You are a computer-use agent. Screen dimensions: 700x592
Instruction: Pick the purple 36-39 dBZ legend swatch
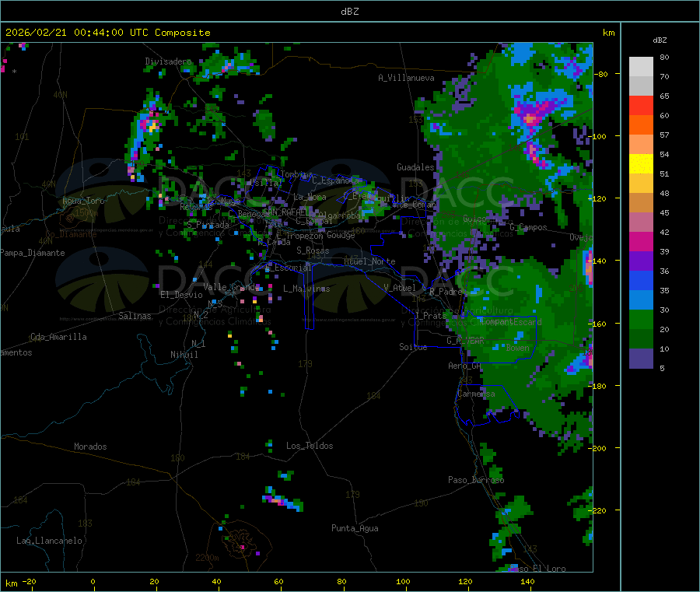coord(641,261)
